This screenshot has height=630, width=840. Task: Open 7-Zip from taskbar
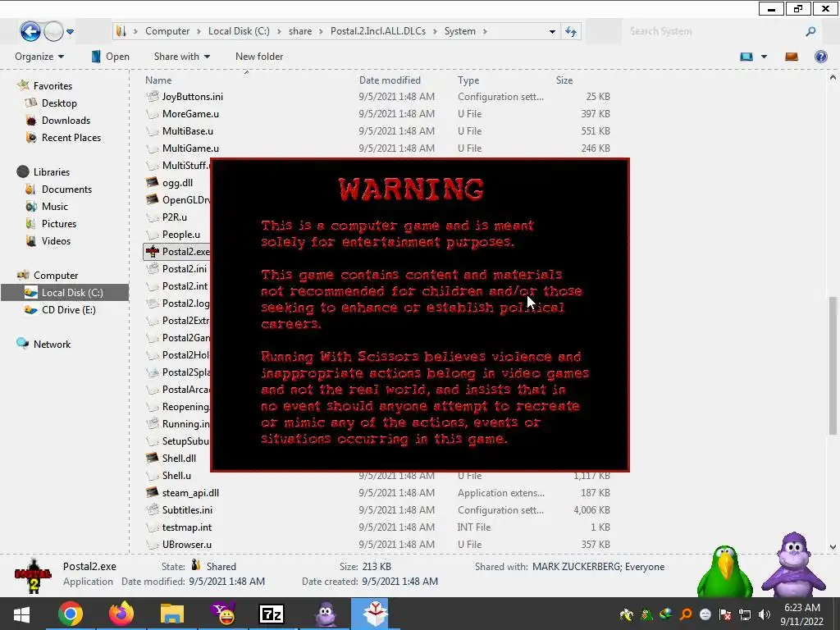[x=272, y=614]
